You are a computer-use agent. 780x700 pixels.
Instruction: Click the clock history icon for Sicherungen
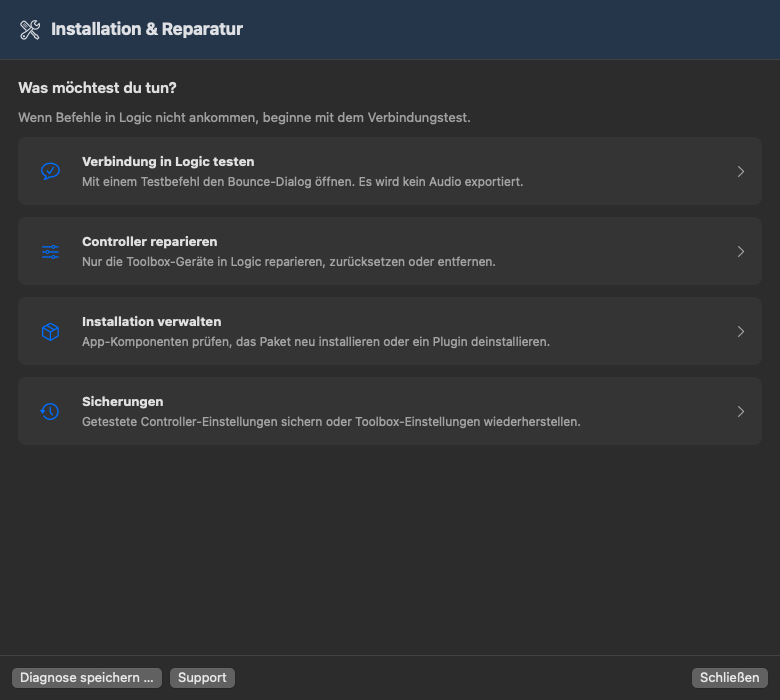pos(50,411)
